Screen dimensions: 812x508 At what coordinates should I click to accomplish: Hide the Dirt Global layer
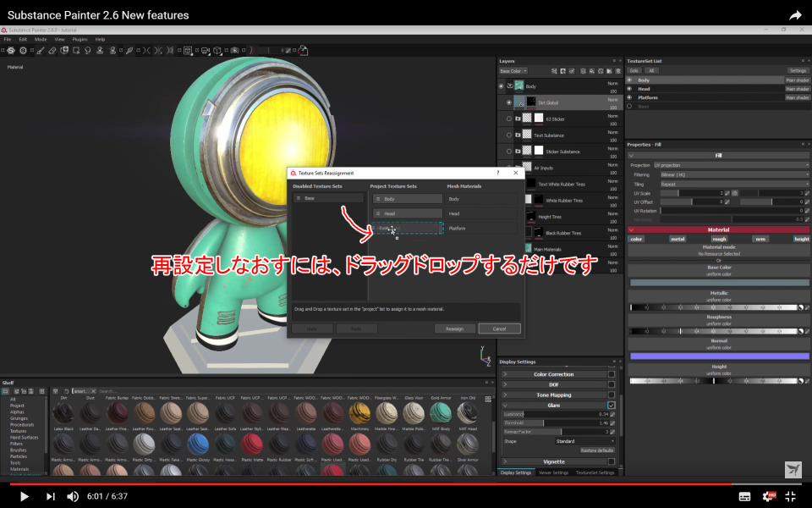pos(509,102)
